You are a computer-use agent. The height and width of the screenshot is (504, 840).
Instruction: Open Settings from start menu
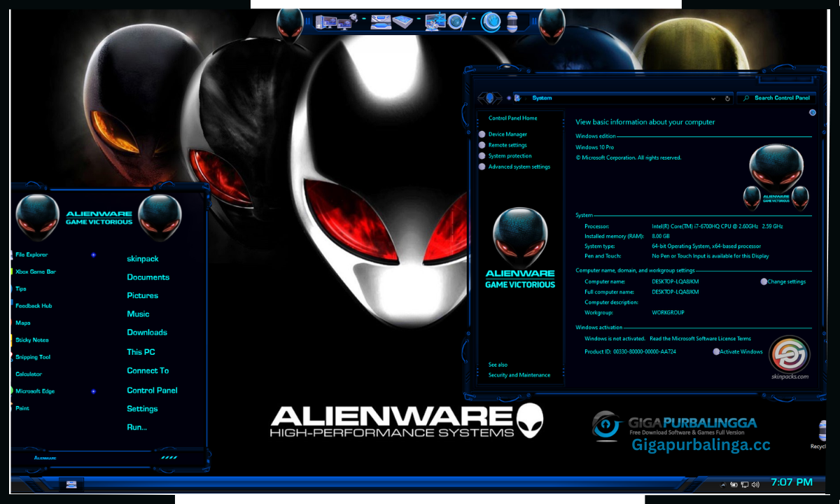142,409
